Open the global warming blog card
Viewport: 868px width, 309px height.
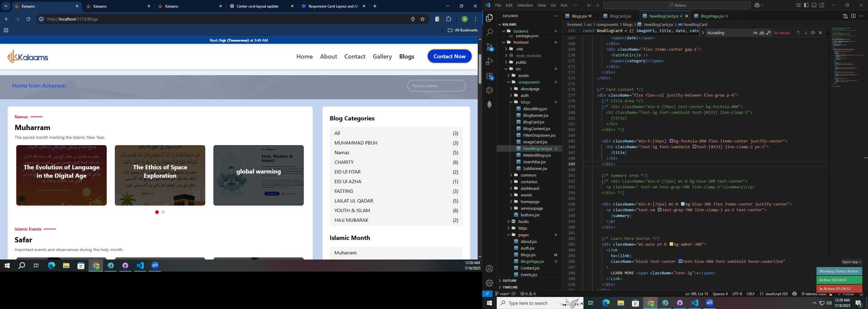[x=259, y=175]
